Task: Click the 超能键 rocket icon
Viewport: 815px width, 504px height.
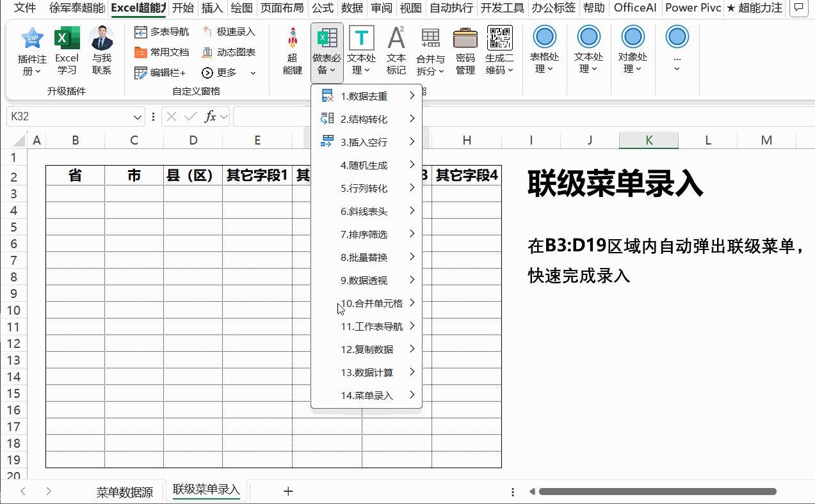Action: 293,38
